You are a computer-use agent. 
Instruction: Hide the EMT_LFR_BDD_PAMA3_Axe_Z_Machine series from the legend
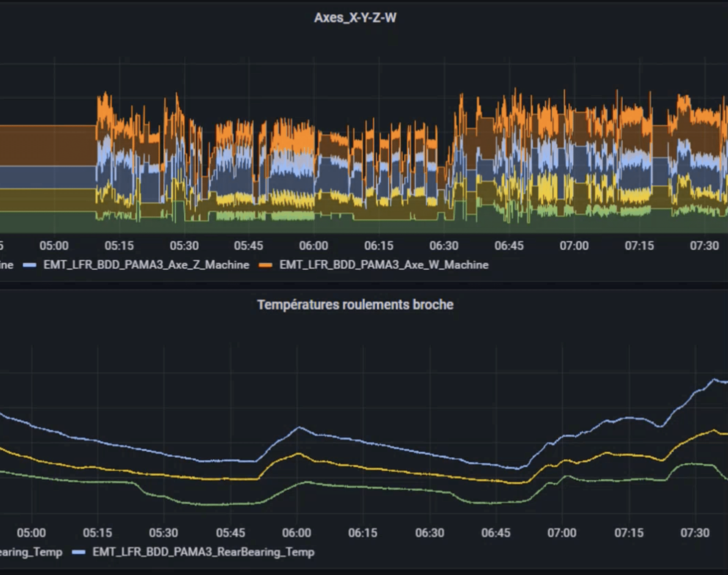146,265
